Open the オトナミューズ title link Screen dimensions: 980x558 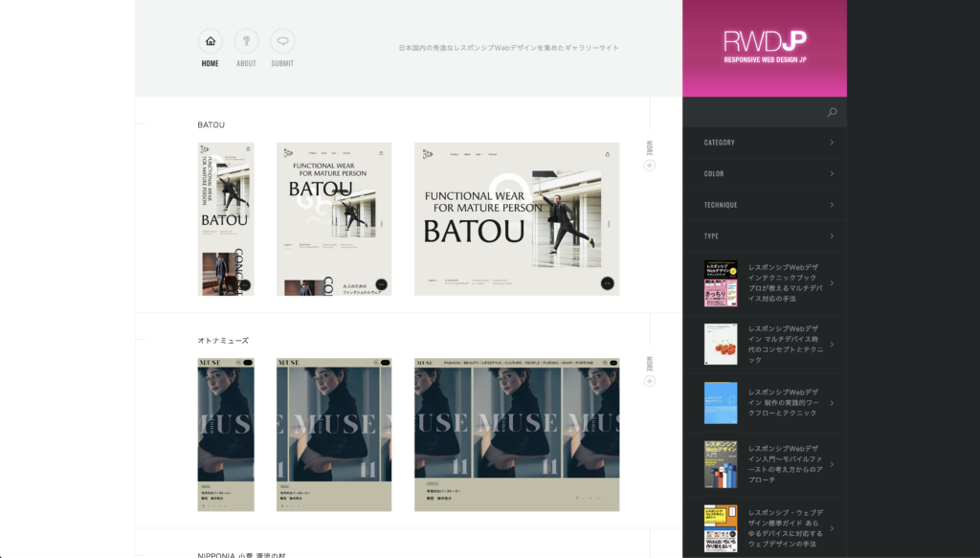pyautogui.click(x=223, y=341)
